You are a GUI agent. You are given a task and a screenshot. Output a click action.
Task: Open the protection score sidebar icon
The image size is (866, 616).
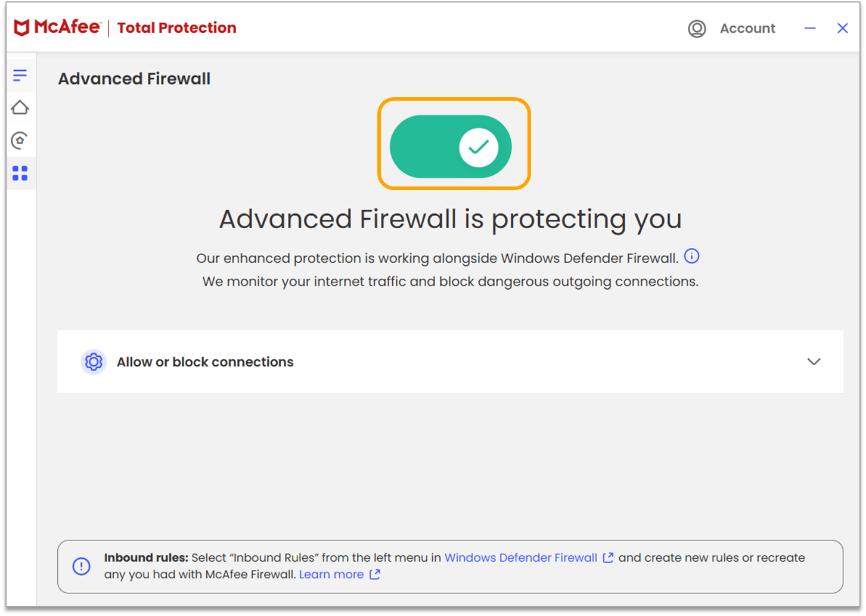pyautogui.click(x=20, y=141)
